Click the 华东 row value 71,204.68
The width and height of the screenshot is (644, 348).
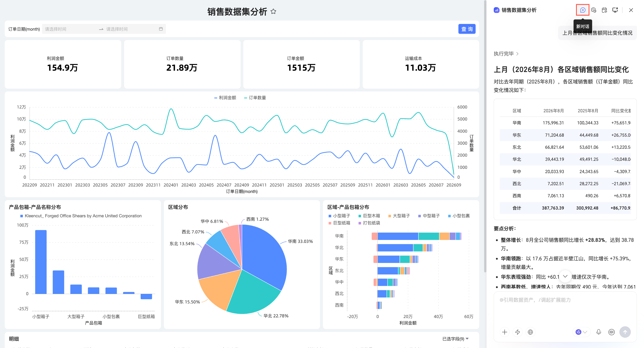[x=555, y=135]
